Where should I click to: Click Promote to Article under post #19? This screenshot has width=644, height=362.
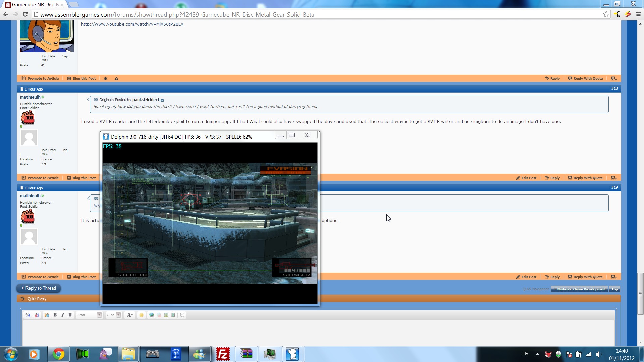pos(40,277)
